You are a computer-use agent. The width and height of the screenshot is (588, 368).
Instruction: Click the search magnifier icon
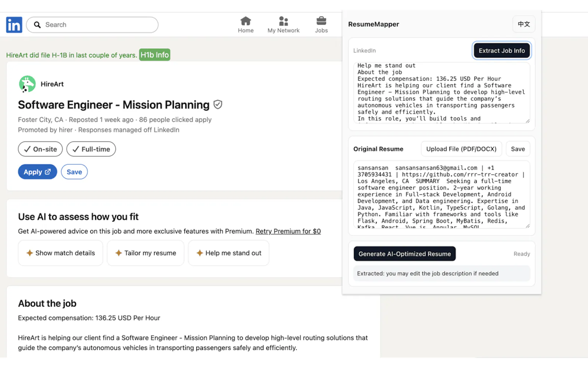pos(37,25)
